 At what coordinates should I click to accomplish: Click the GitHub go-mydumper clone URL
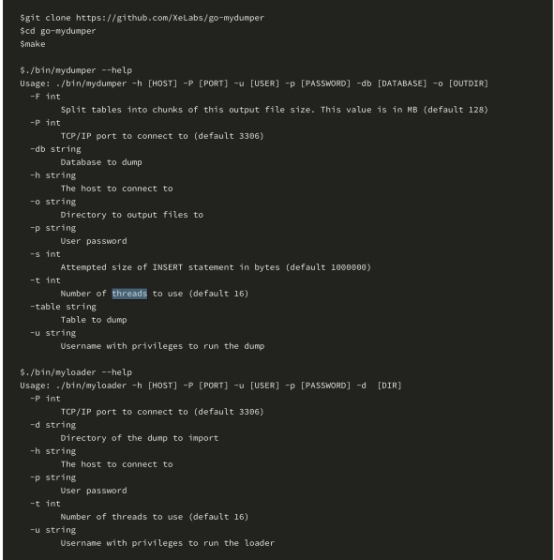click(170, 18)
